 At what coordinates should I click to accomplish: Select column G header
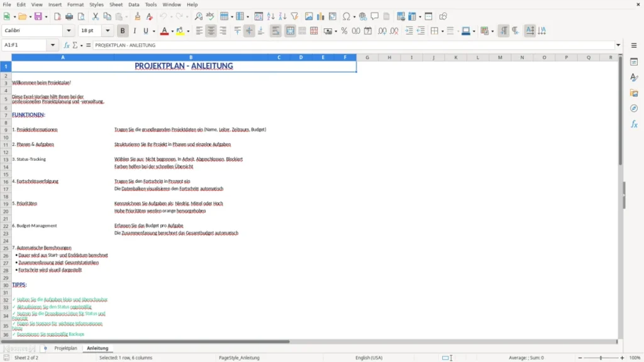click(x=367, y=57)
